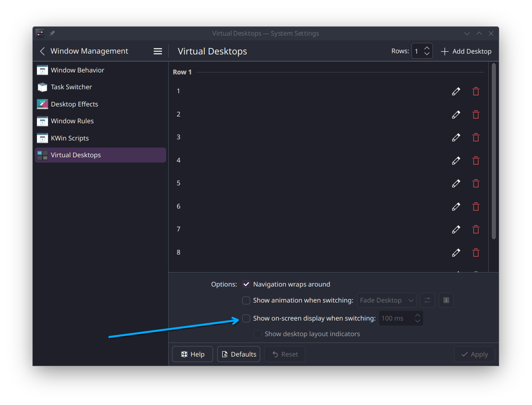Viewport: 532px width, 405px height.
Task: Click the desktop list vertical scrollbar
Action: 494,151
